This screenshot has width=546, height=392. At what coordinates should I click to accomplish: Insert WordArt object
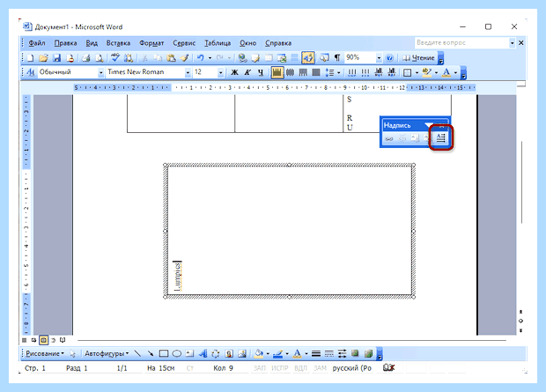(203, 353)
